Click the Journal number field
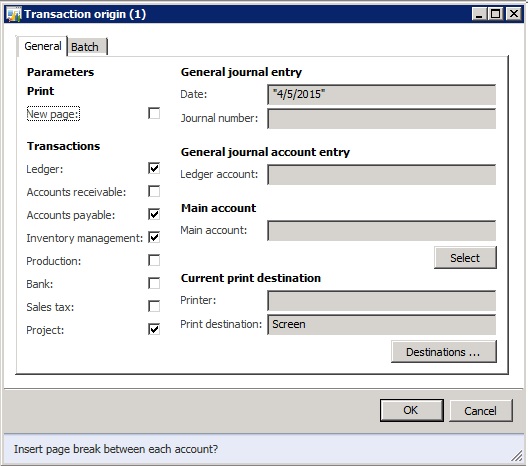Screen dimensions: 528x466 point(382,119)
